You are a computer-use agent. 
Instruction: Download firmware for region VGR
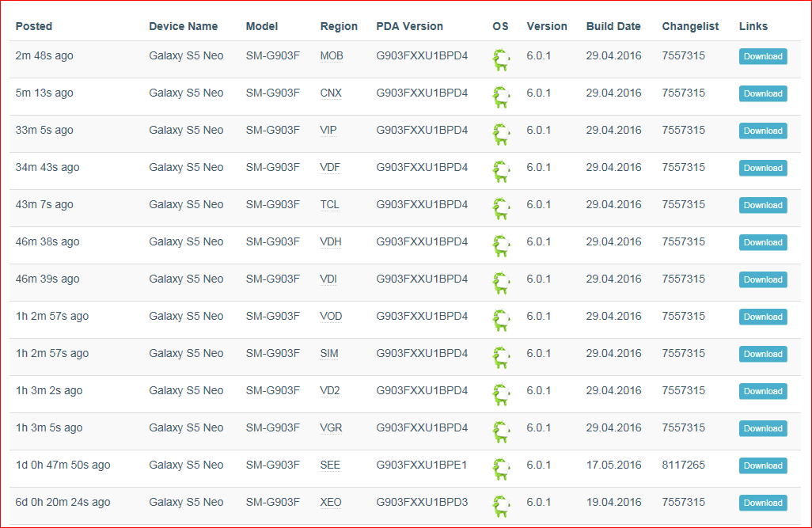pyautogui.click(x=763, y=430)
